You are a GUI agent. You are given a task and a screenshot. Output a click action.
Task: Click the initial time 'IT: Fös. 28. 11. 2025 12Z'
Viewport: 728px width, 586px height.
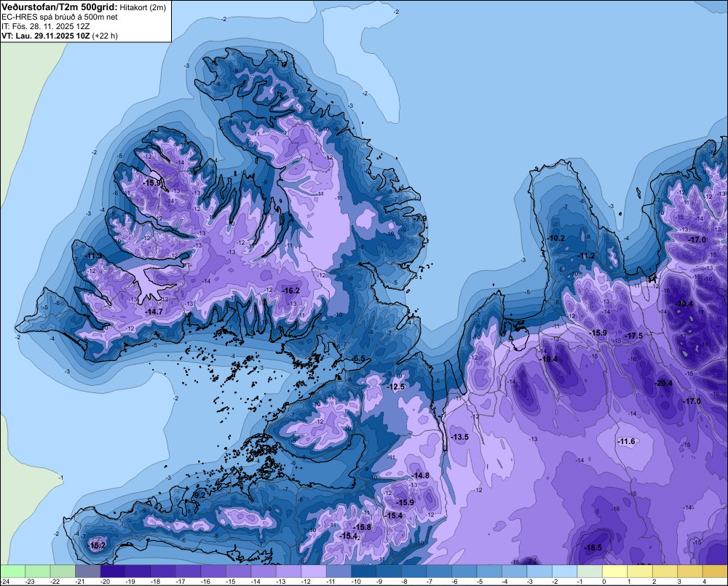[x=46, y=26]
